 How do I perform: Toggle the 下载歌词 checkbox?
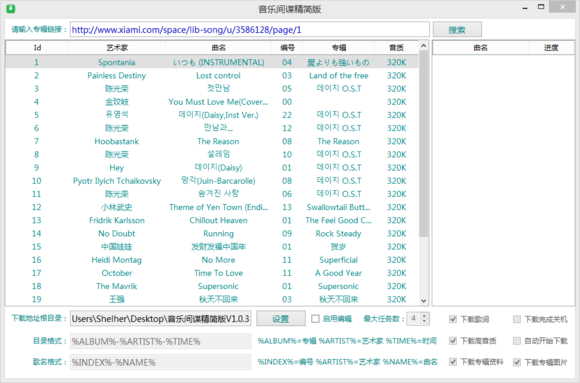(x=453, y=319)
